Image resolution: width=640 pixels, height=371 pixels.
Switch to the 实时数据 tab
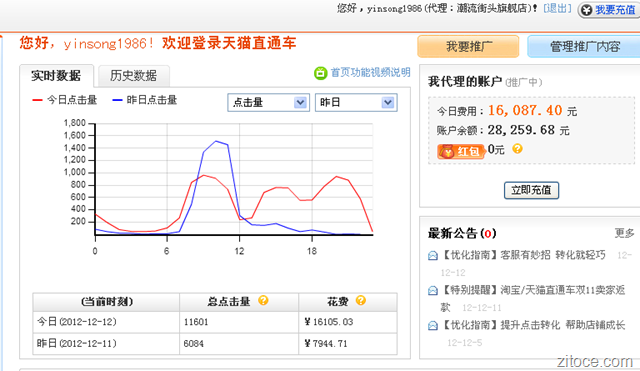(x=56, y=76)
